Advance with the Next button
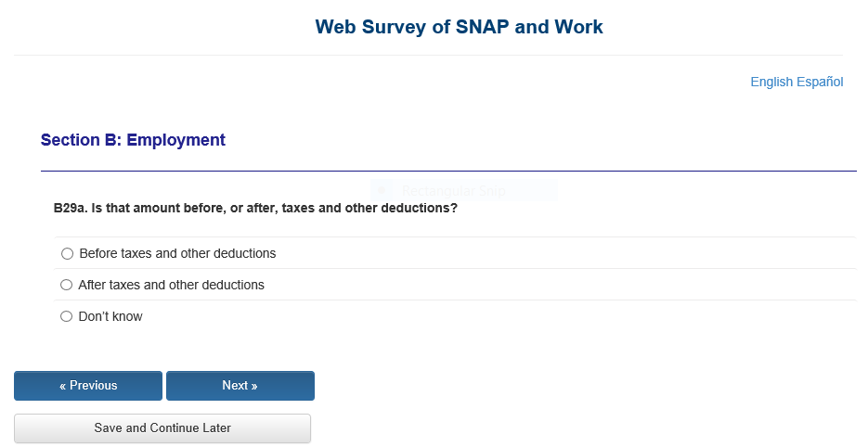868x447 pixels. coord(240,386)
